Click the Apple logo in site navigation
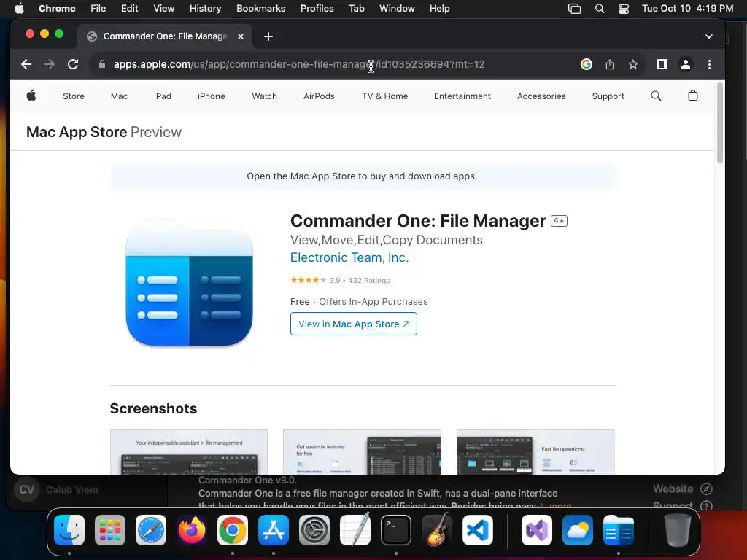Screen dimensions: 747x560 pos(31,96)
